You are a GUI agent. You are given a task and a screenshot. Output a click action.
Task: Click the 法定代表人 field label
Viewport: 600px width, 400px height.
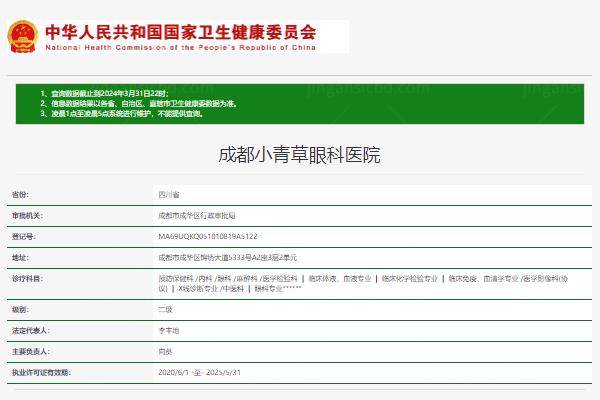pos(31,330)
